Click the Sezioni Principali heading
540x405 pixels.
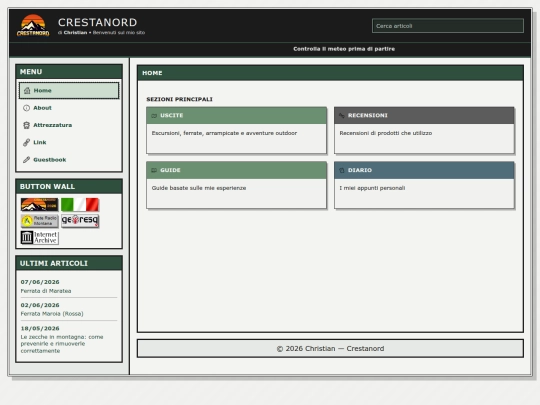tap(179, 100)
